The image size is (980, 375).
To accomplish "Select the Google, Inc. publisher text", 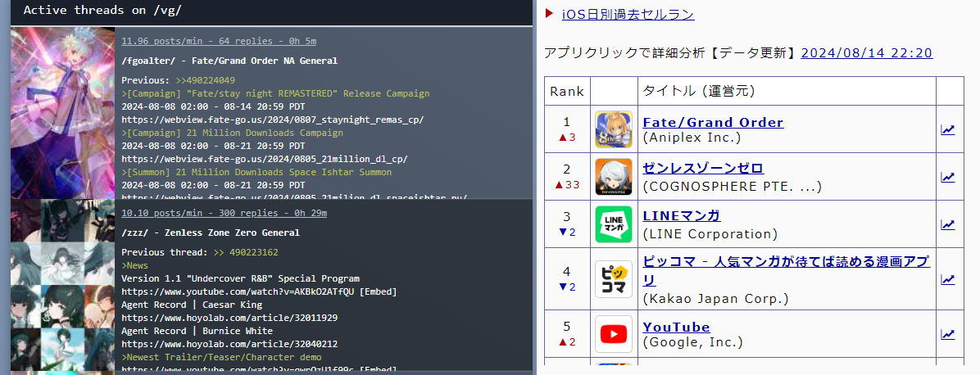I will point(692,342).
